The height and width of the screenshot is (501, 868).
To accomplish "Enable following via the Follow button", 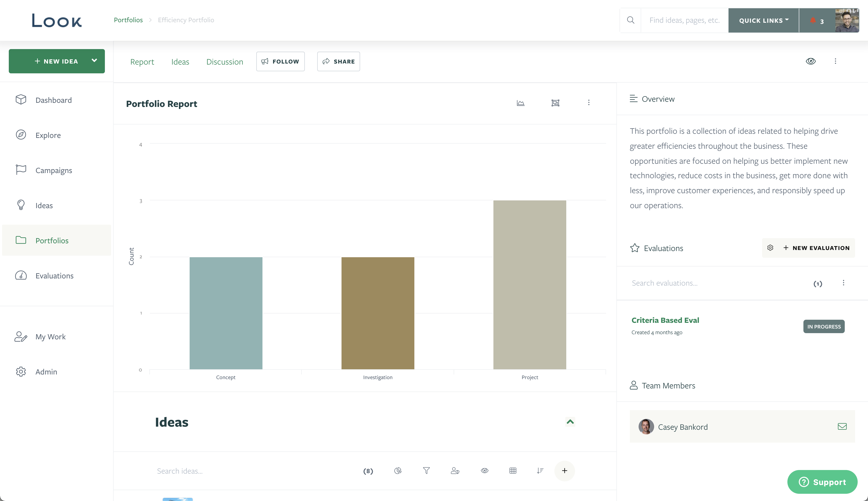I will tap(281, 61).
